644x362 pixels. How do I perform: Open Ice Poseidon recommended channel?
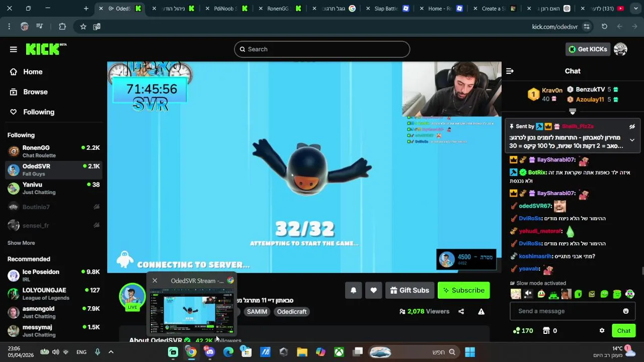[54, 276]
